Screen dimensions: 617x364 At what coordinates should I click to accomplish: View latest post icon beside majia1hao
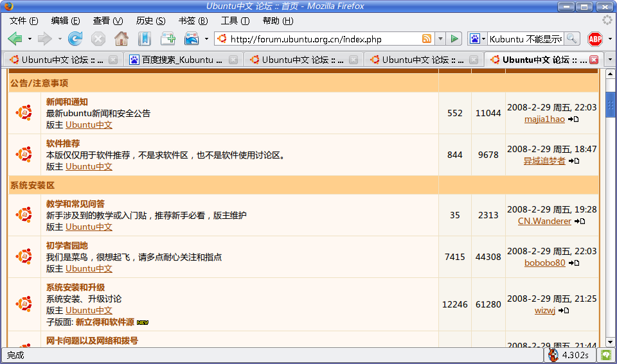click(x=573, y=119)
